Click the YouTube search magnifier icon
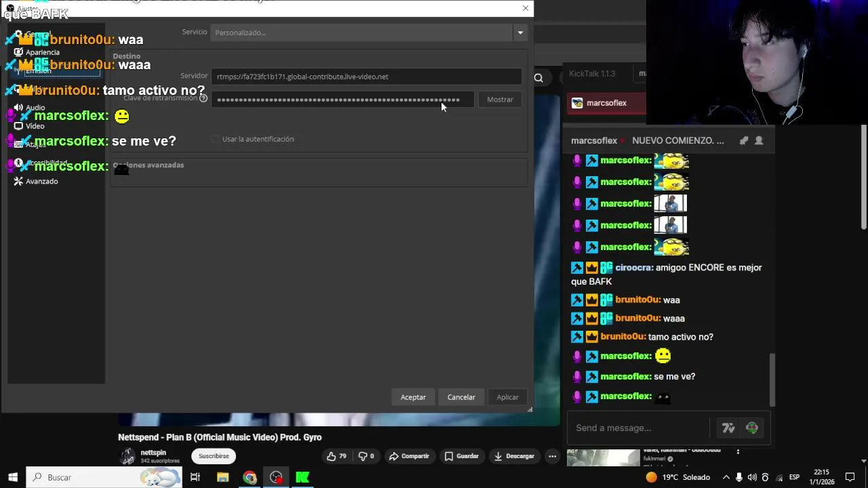868x488 pixels. tap(538, 78)
